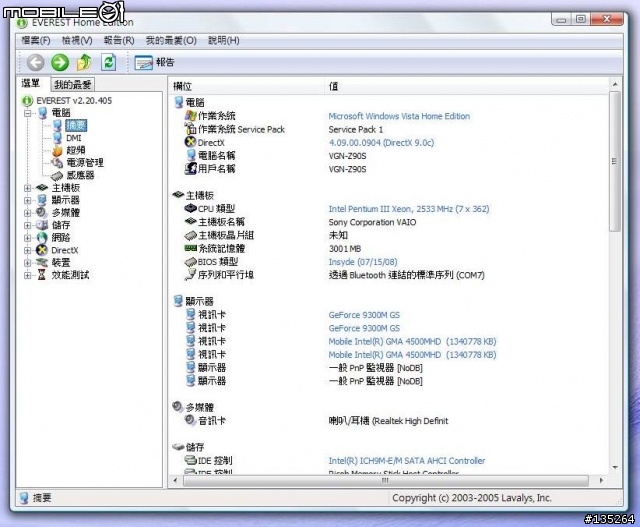Refresh the current page icon
The width and height of the screenshot is (640, 527).
[x=109, y=62]
